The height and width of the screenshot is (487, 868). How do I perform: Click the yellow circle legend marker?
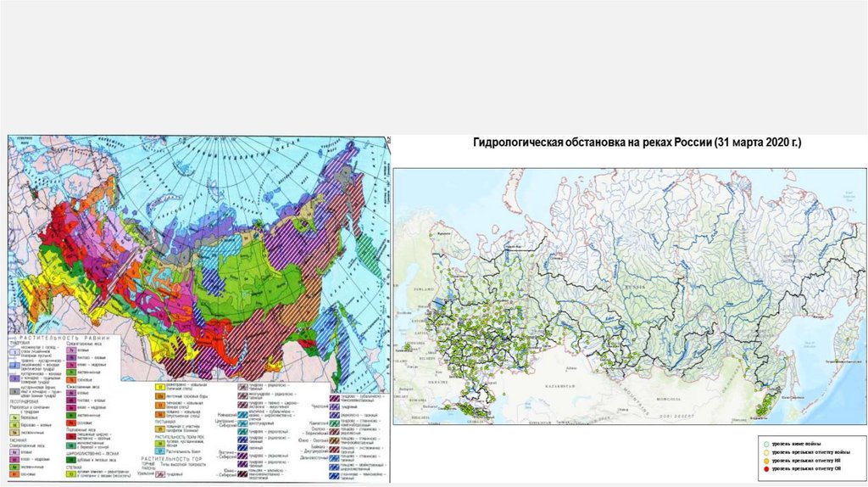coord(765,451)
